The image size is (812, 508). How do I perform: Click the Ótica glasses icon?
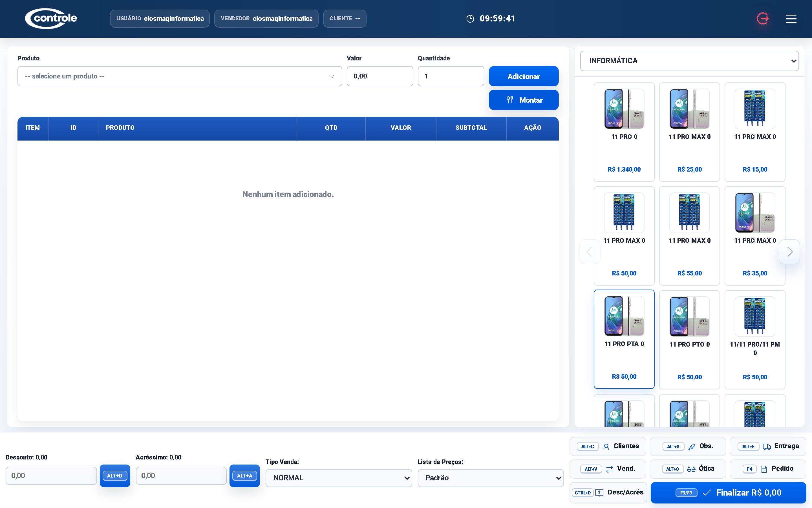click(x=691, y=469)
